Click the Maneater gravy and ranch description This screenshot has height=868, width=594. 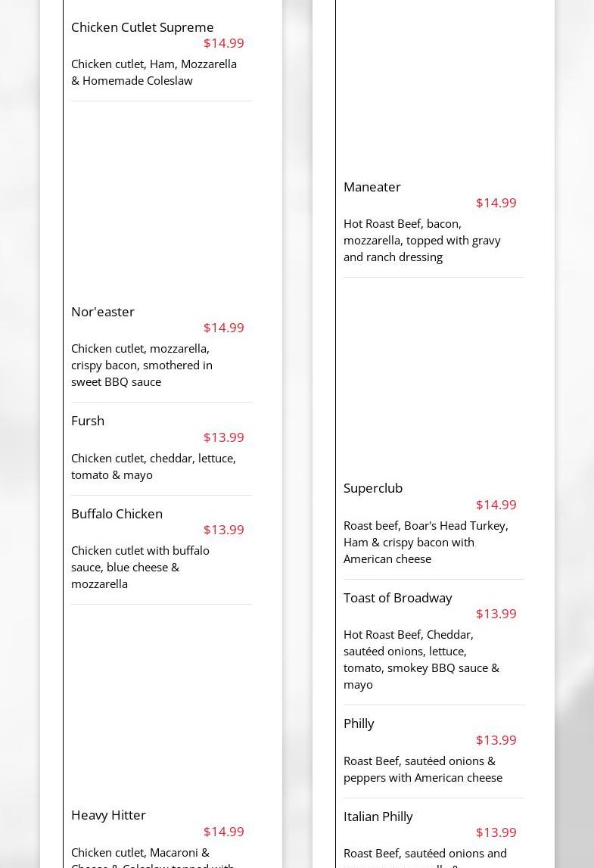(x=421, y=240)
